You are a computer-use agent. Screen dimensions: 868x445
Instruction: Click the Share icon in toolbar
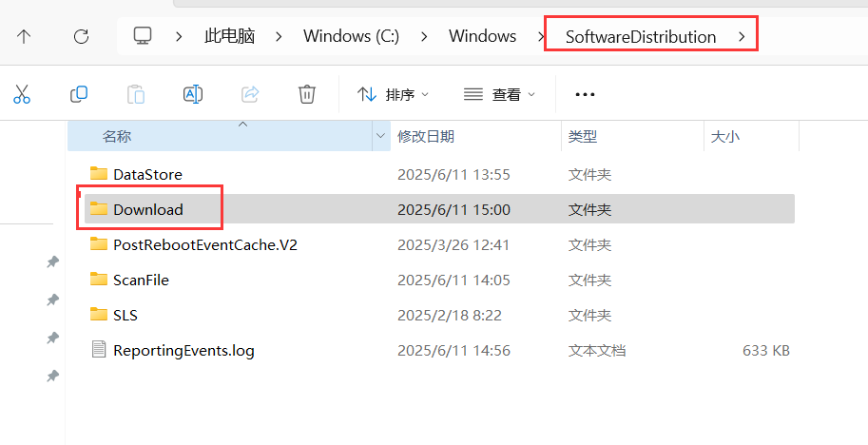click(250, 94)
